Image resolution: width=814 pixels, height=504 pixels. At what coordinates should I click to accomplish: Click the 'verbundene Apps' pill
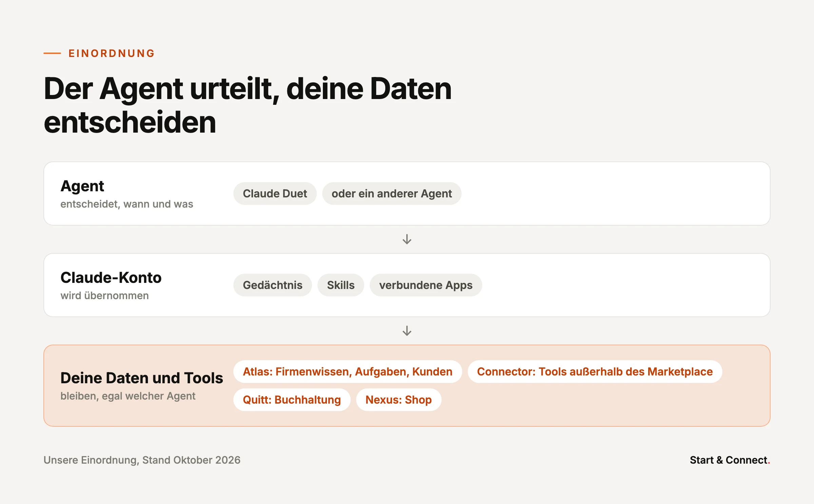click(426, 285)
